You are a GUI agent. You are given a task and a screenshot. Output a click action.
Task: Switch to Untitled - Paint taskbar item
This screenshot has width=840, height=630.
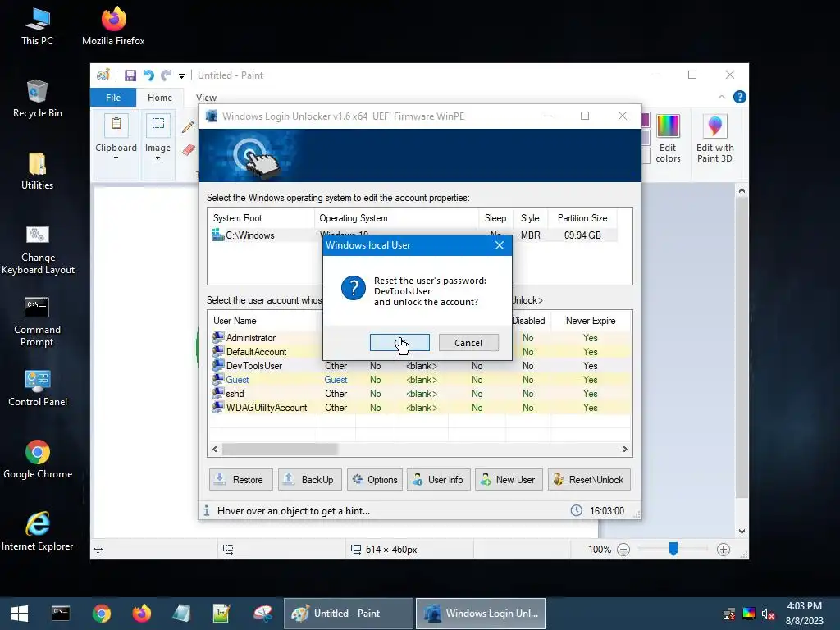point(348,614)
